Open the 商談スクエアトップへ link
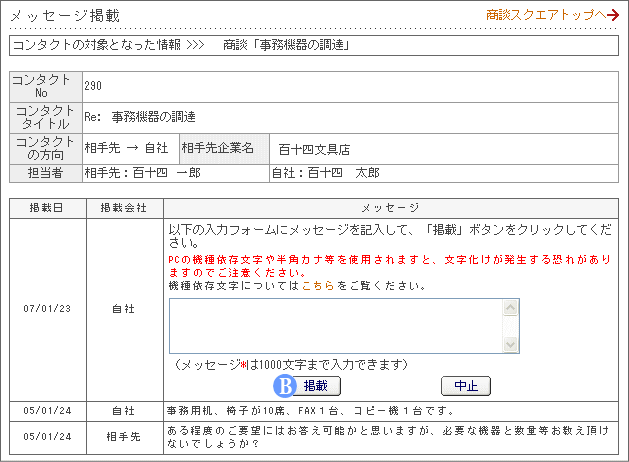 pos(551,15)
